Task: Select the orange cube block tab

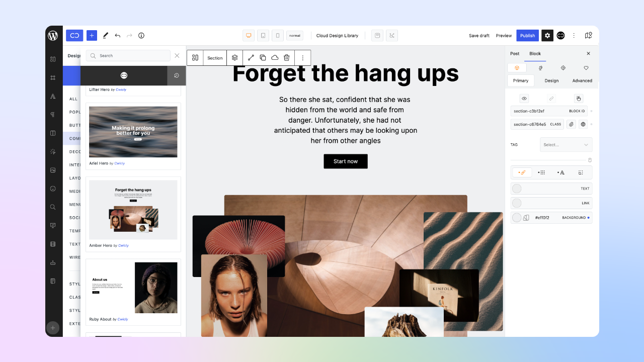Action: coord(517,68)
